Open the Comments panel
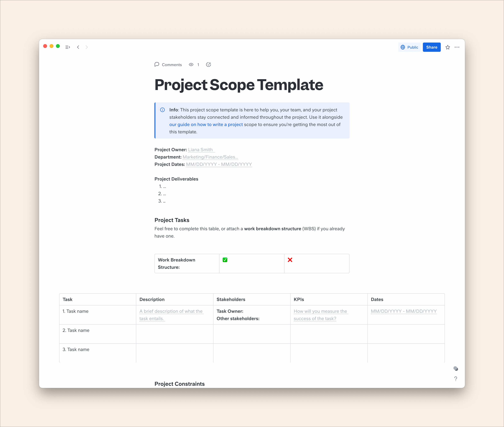The image size is (504, 427). (x=168, y=65)
